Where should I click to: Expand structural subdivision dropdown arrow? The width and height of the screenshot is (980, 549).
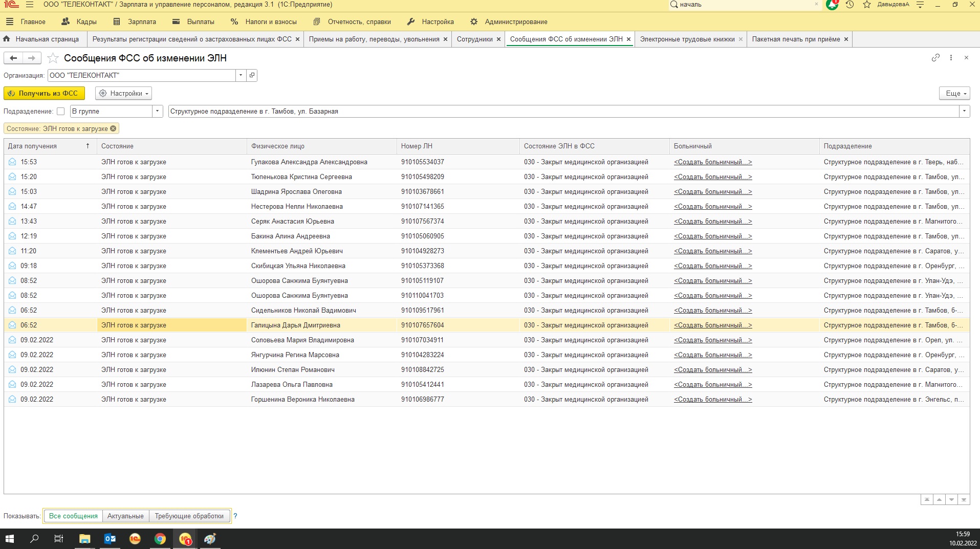point(965,112)
